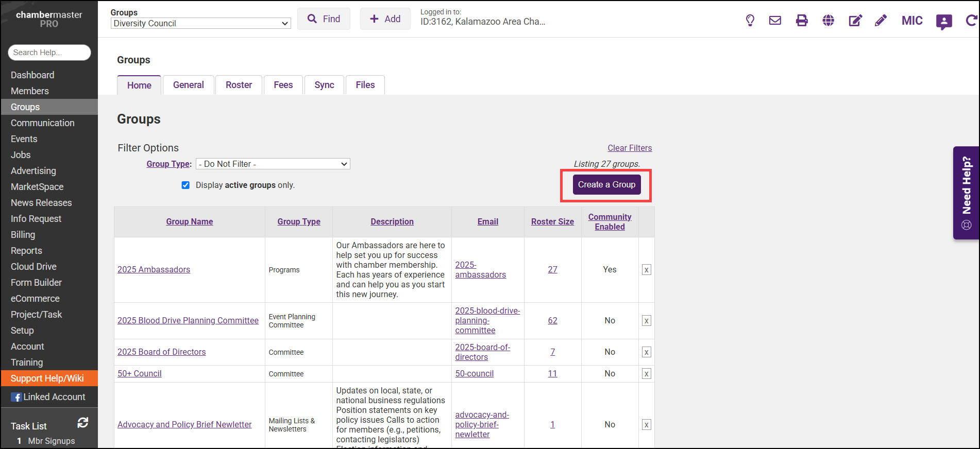Open the Group Type filter dropdown

[x=273, y=164]
